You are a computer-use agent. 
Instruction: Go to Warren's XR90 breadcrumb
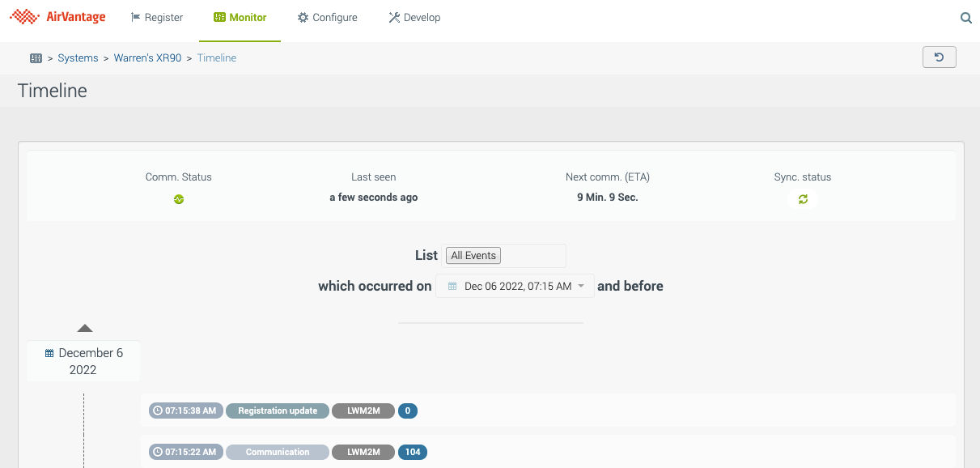(x=147, y=58)
